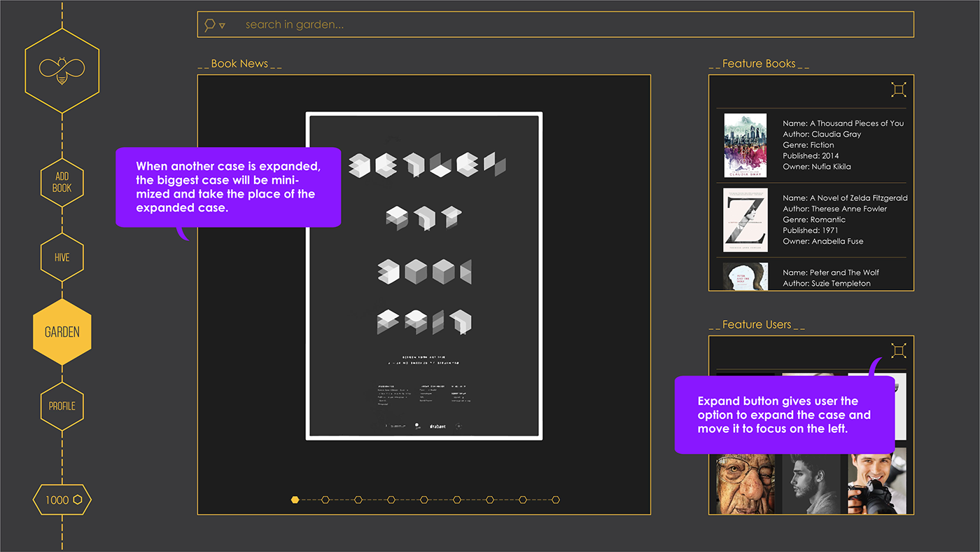Click the search magnifier icon
The width and height of the screenshot is (980, 552).
(209, 25)
